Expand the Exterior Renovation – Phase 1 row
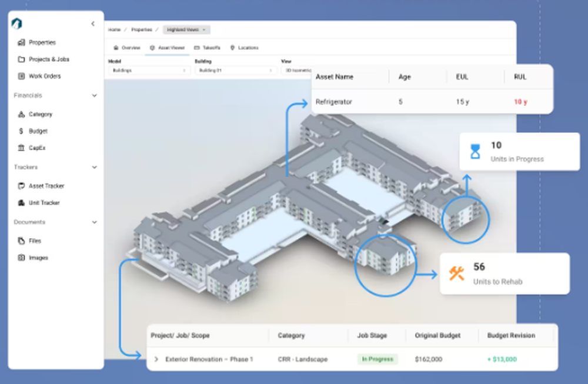Viewport: 588px width, 384px height. [x=156, y=359]
